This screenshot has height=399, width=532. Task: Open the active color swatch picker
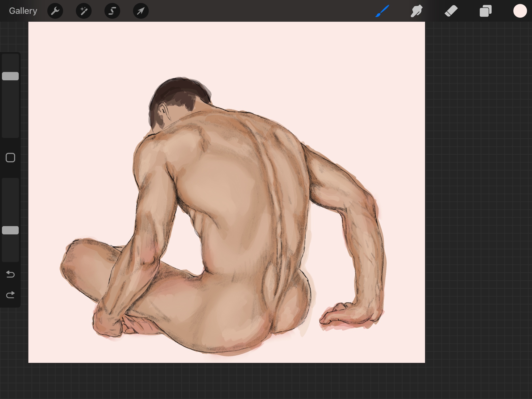click(520, 11)
